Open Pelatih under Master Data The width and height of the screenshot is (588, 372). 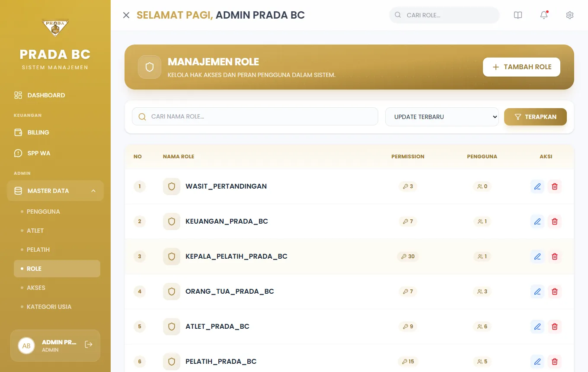click(x=57, y=250)
